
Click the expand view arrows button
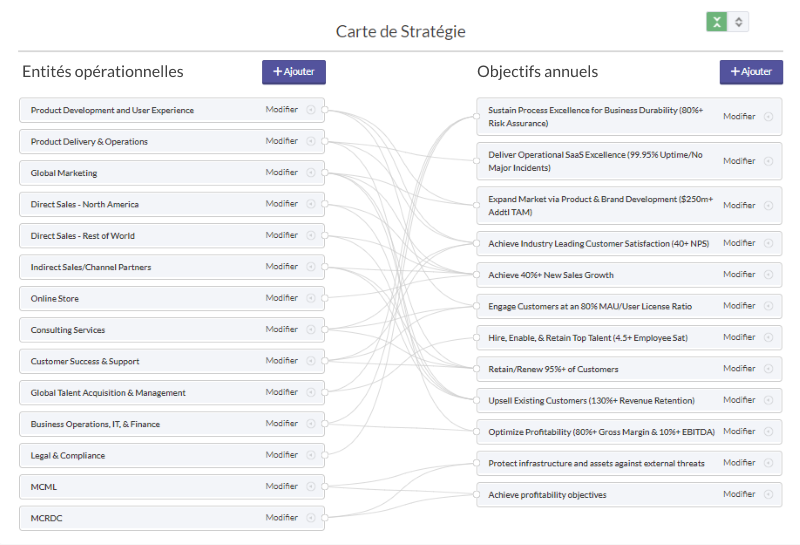pyautogui.click(x=738, y=21)
